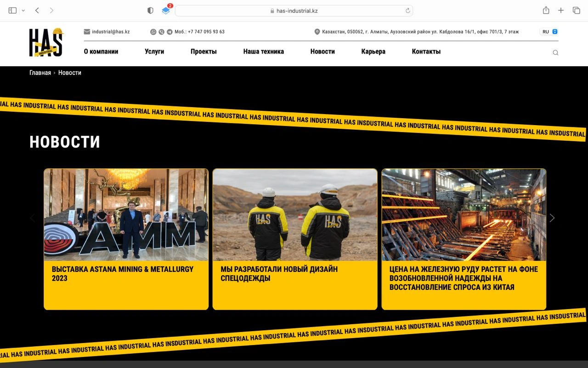Viewport: 588px width, 368px height.
Task: Read Выставка Astana Mining & Metallurgy 2023 article
Action: (123, 274)
